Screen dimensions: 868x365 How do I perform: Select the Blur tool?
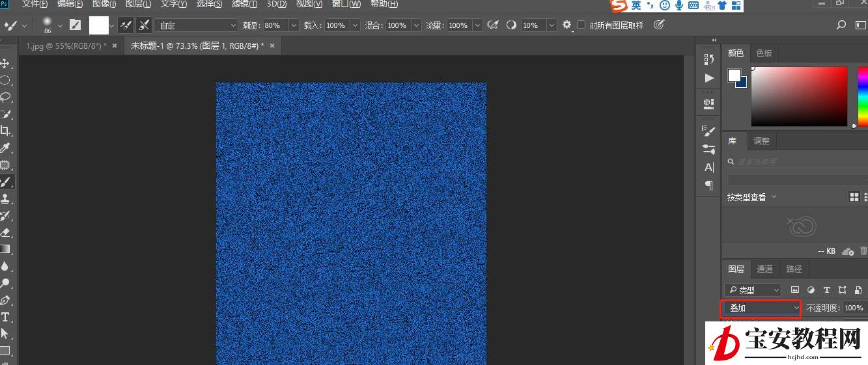tap(5, 266)
